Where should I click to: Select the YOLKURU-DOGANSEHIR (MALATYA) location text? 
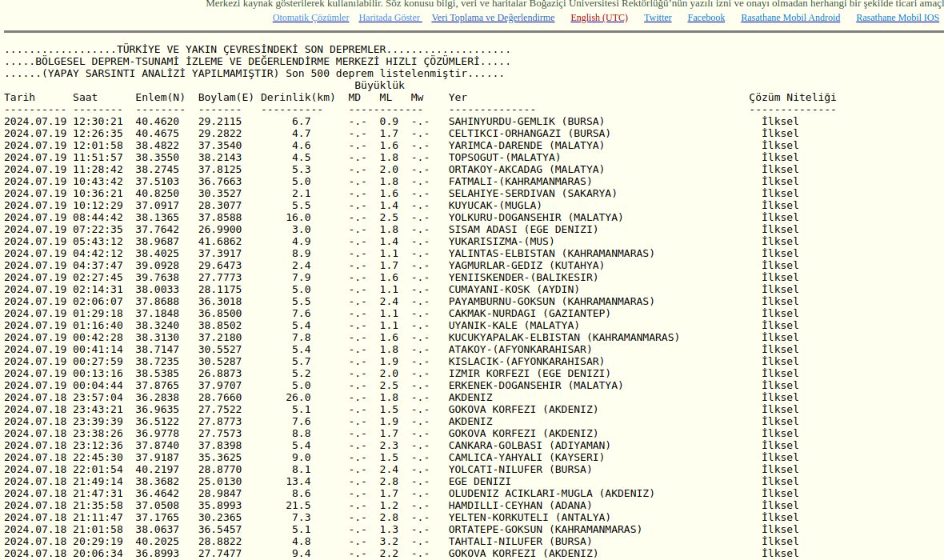[535, 218]
